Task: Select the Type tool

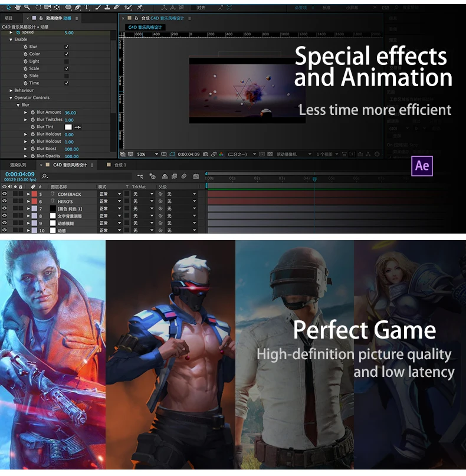Action: click(x=87, y=7)
